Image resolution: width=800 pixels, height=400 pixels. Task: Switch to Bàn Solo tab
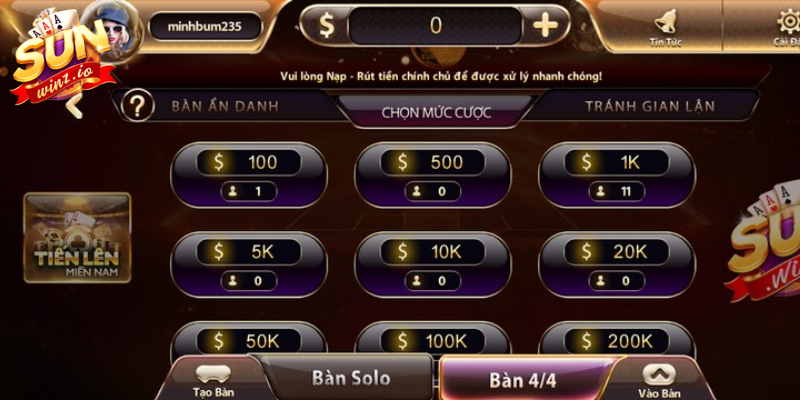coord(351,378)
